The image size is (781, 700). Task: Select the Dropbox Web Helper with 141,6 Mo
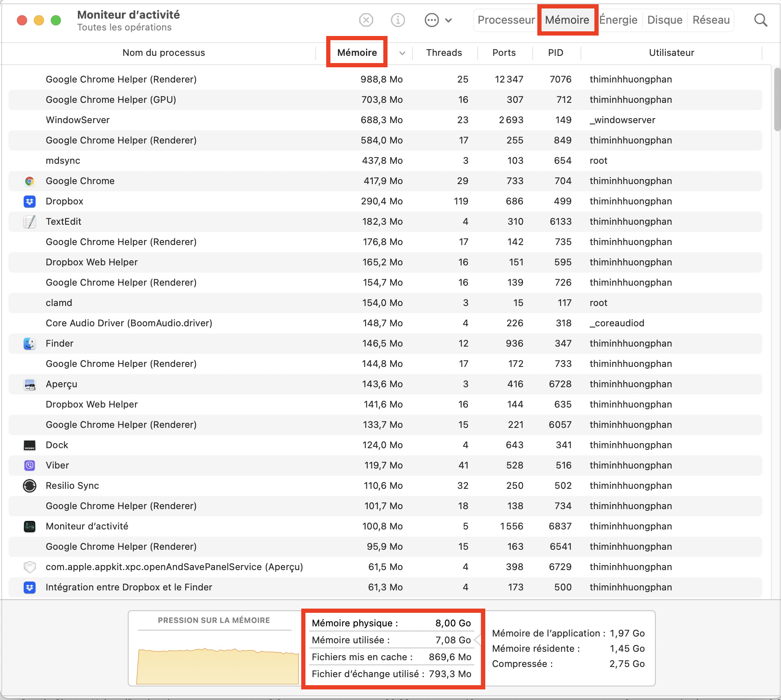coord(385,405)
